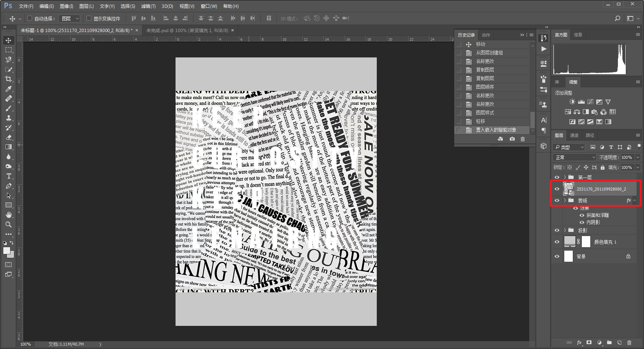Select the Eyedropper tool
This screenshot has height=349, width=644.
[9, 89]
